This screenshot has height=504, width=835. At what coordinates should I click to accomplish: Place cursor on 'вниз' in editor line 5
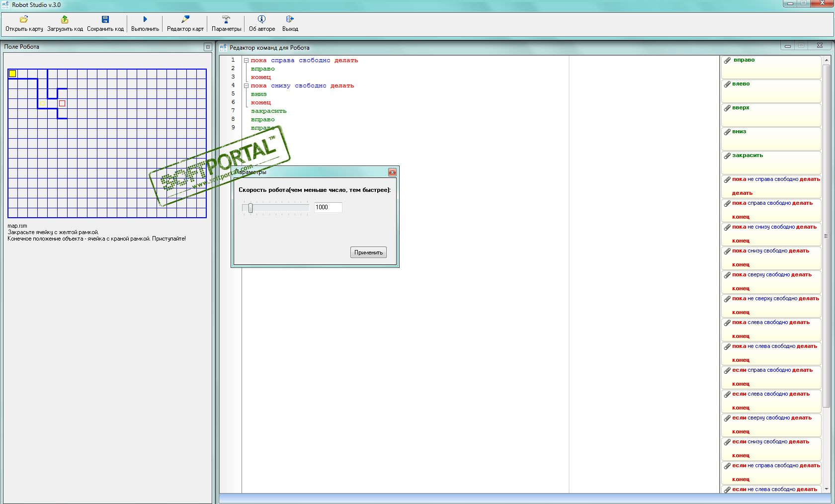click(258, 94)
